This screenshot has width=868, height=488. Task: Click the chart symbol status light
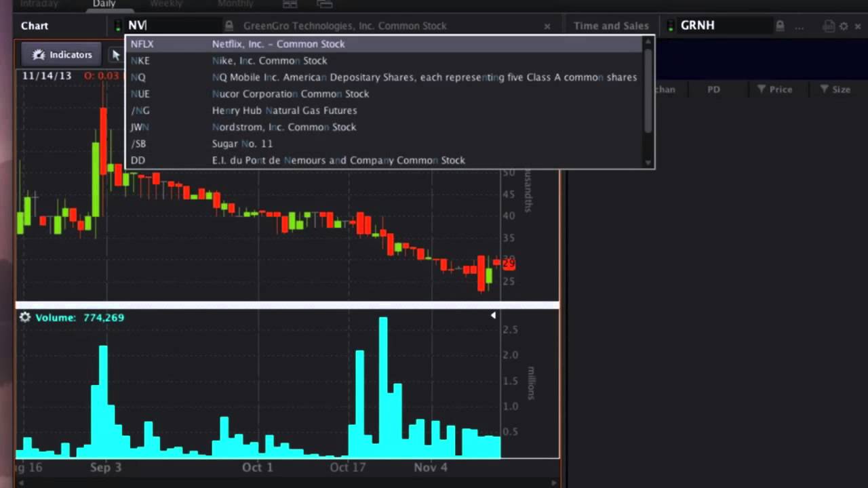tap(118, 26)
